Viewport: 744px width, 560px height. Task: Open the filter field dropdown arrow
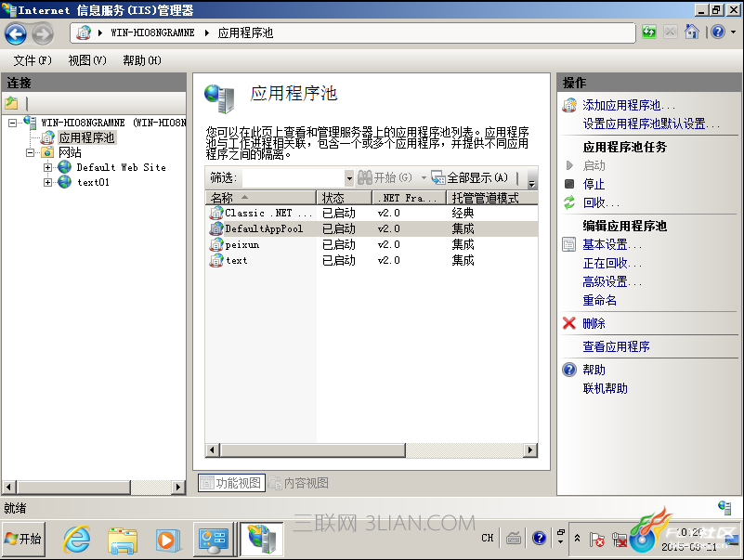(x=349, y=178)
